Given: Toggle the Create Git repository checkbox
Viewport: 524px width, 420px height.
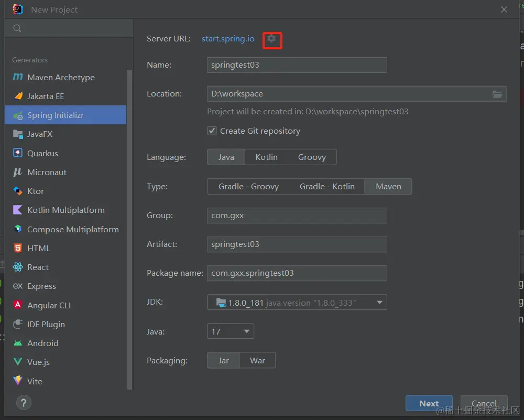Looking at the screenshot, I should coord(212,131).
